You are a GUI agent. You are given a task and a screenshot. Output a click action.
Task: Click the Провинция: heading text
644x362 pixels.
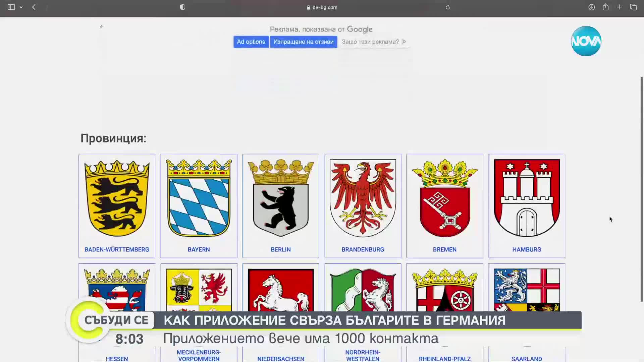pyautogui.click(x=113, y=138)
